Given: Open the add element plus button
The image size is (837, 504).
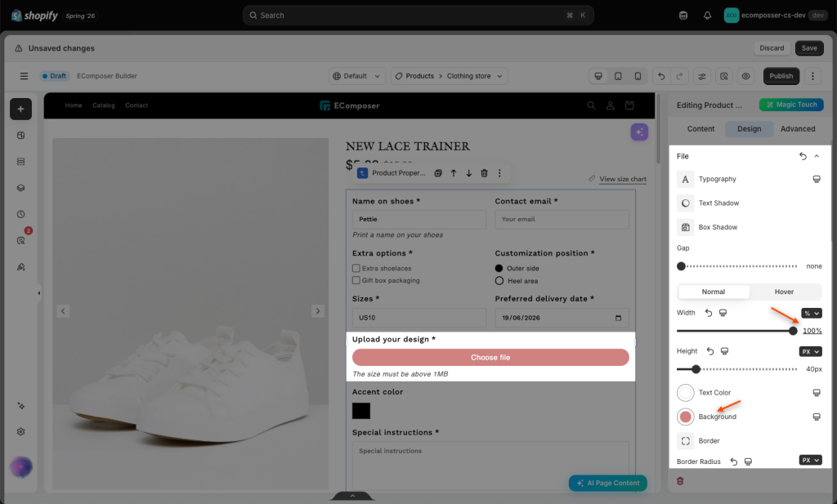Looking at the screenshot, I should click(x=20, y=109).
